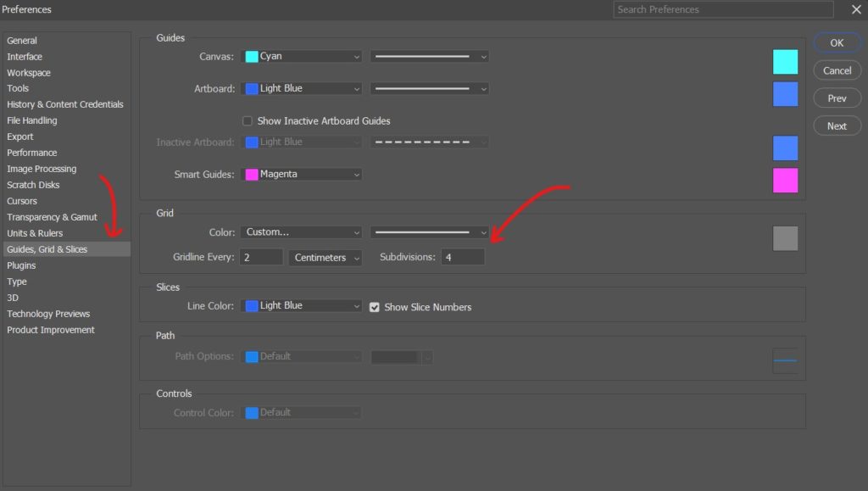Click the magenta Smart Guides color swatch
Image resolution: width=868 pixels, height=491 pixels.
coord(785,181)
